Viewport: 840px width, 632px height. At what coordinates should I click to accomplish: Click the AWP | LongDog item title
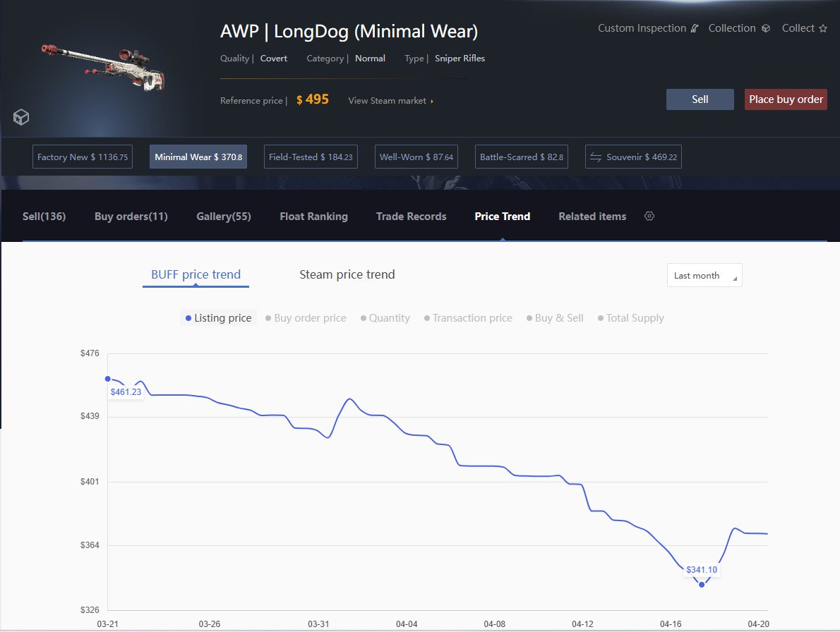tap(349, 32)
